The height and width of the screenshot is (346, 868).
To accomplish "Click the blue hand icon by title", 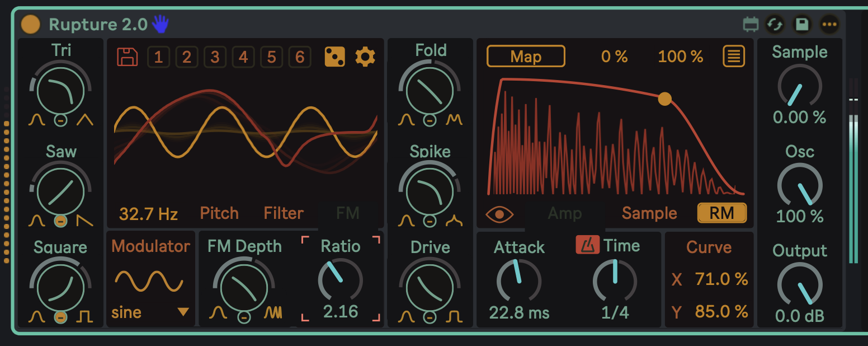I will tap(161, 24).
